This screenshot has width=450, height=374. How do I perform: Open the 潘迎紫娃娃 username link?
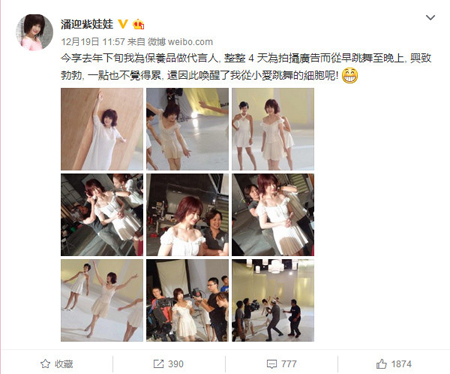pos(87,24)
